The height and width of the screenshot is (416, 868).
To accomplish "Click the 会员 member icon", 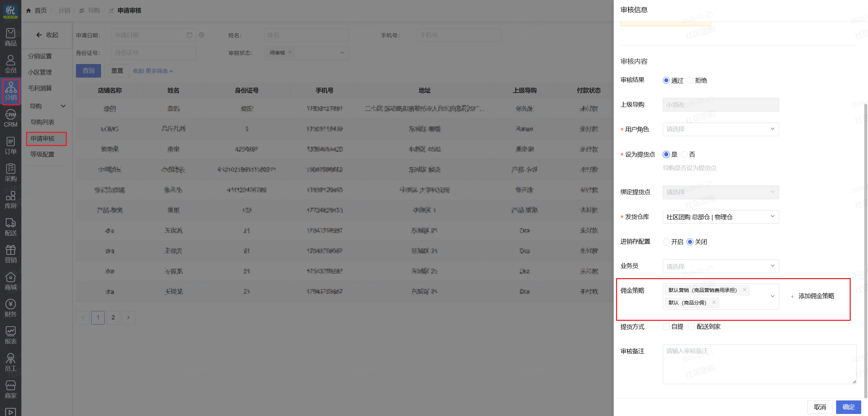I will click(11, 64).
